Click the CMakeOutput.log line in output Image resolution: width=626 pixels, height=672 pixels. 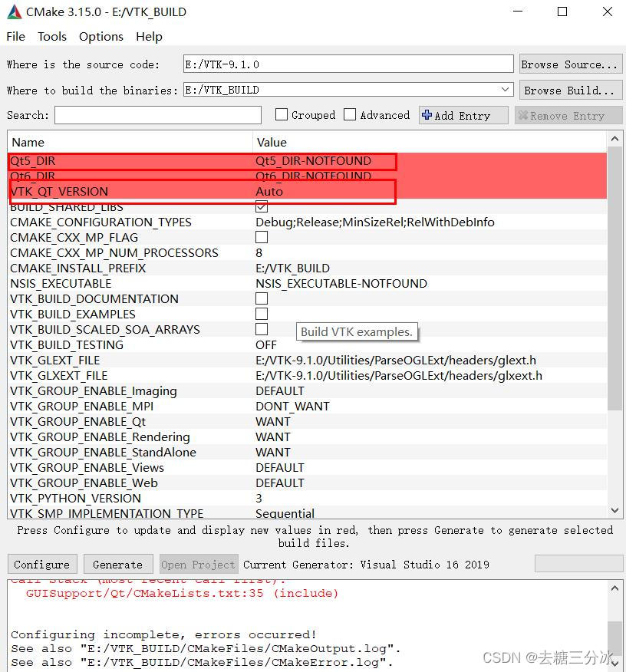click(206, 649)
